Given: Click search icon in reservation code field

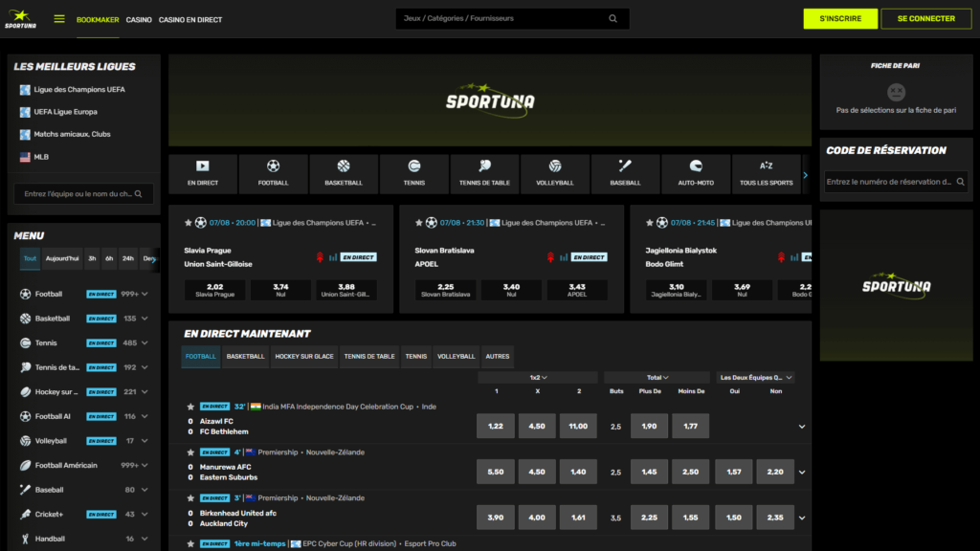Looking at the screenshot, I should [x=961, y=182].
